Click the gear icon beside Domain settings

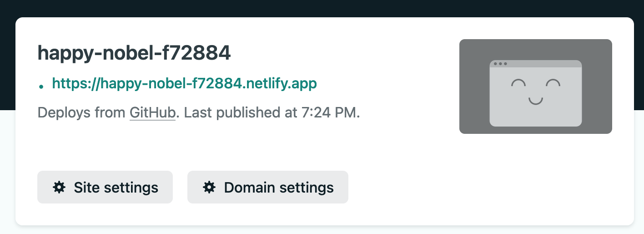(x=209, y=187)
